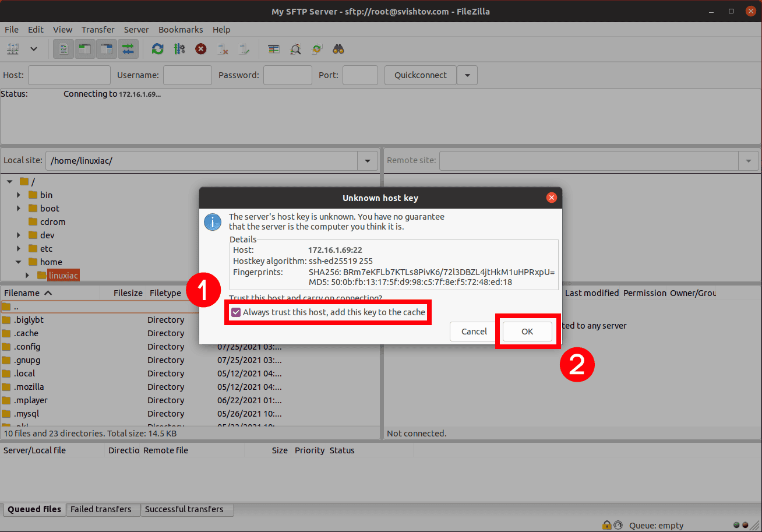The image size is (762, 532).
Task: Switch to the Failed transfers tab
Action: tap(103, 509)
